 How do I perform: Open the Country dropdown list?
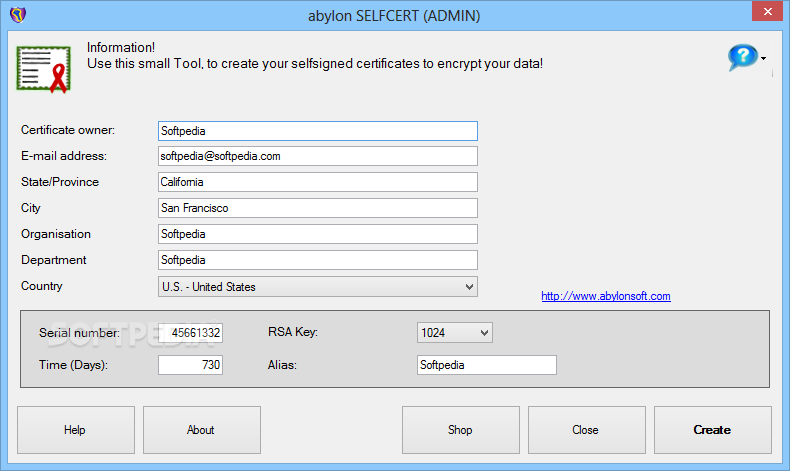click(317, 287)
